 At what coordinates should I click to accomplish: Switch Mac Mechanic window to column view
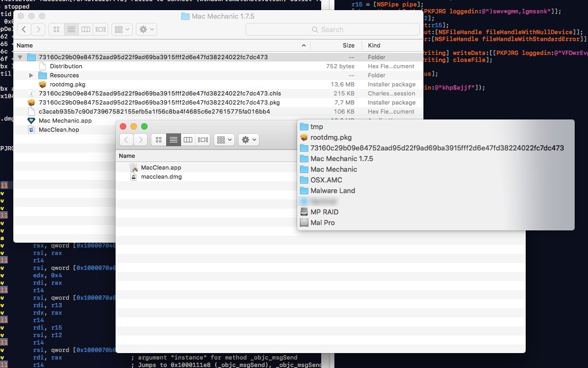click(86, 29)
